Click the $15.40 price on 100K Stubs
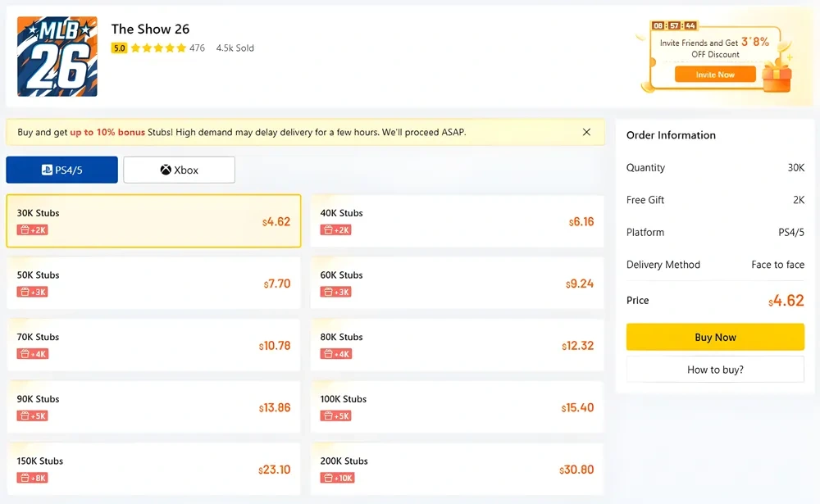The width and height of the screenshot is (820, 504). [x=577, y=408]
